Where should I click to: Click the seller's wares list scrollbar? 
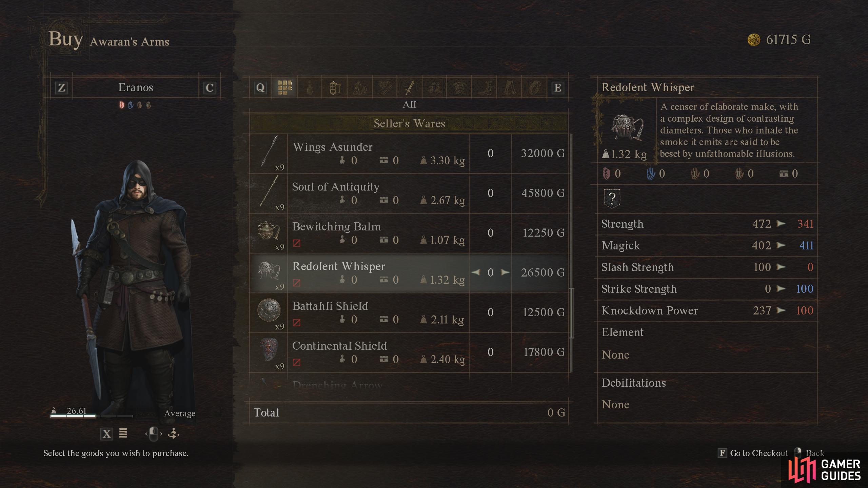pos(571,313)
